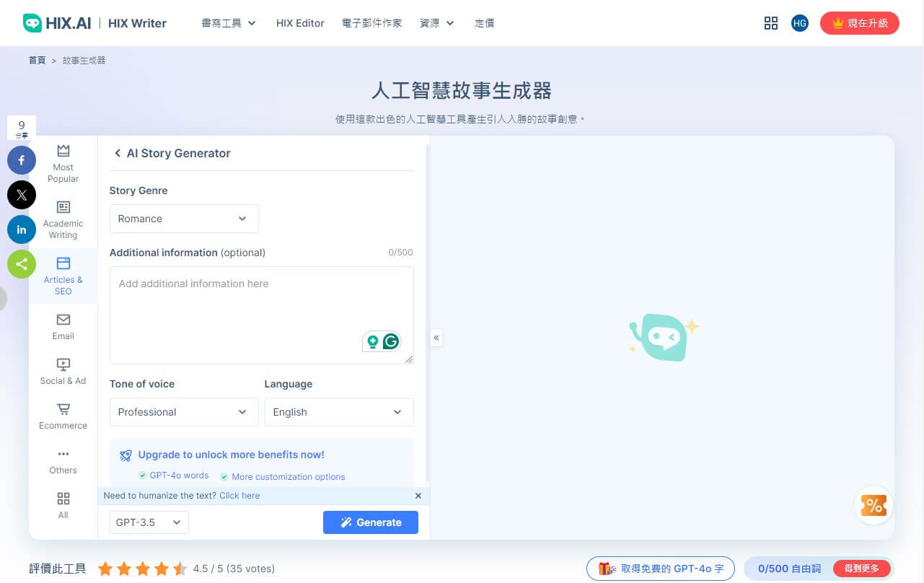Click the 現在升級 upgrade button
Screen dimensions: 924x583
[860, 23]
